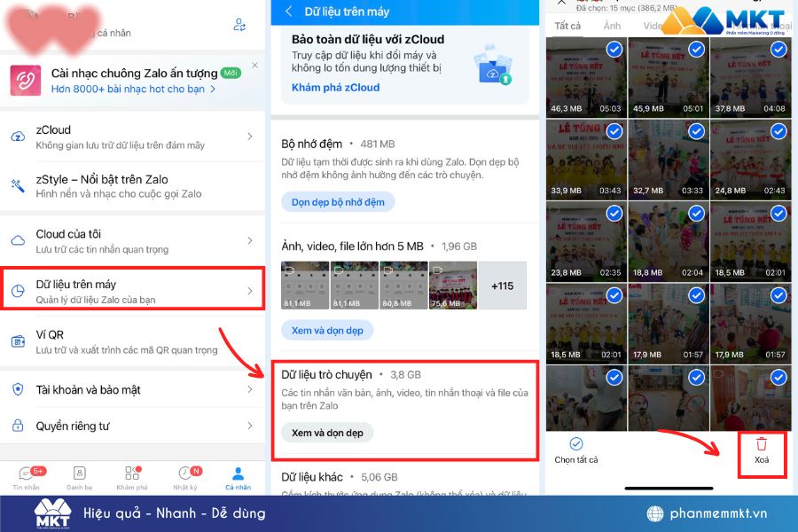Open the Ví QR row title
The image size is (798, 532).
coord(50,334)
